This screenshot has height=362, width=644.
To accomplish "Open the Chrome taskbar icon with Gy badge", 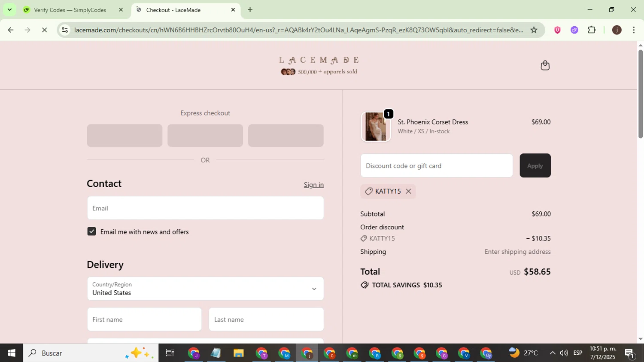I will pyautogui.click(x=486, y=353).
